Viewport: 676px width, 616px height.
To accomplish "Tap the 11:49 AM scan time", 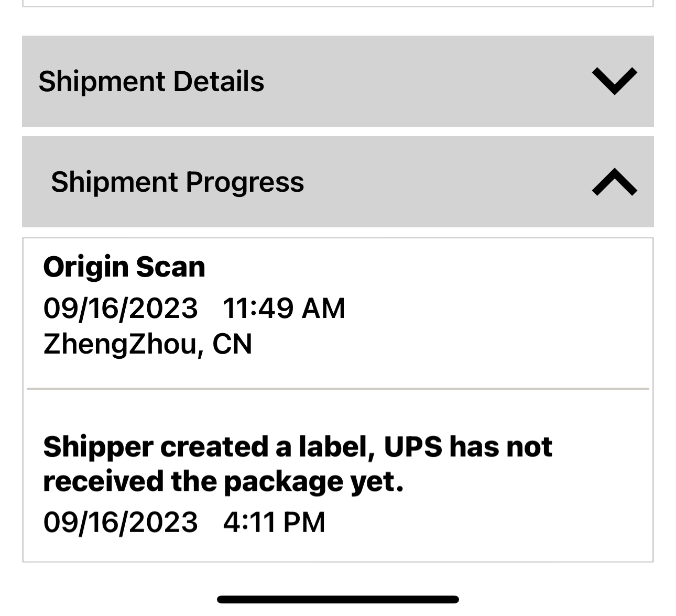I will (x=284, y=308).
